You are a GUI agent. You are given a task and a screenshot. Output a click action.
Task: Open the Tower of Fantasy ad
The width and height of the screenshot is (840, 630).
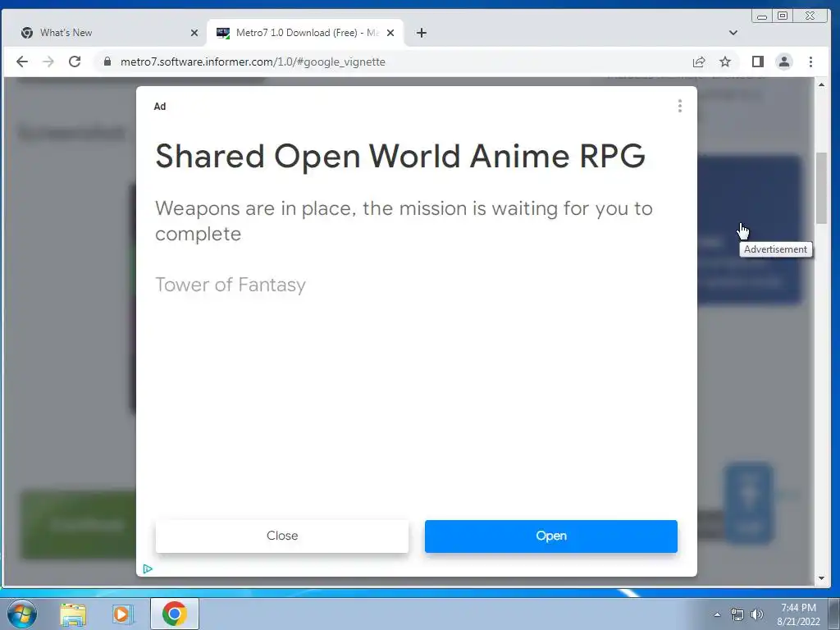(x=550, y=536)
